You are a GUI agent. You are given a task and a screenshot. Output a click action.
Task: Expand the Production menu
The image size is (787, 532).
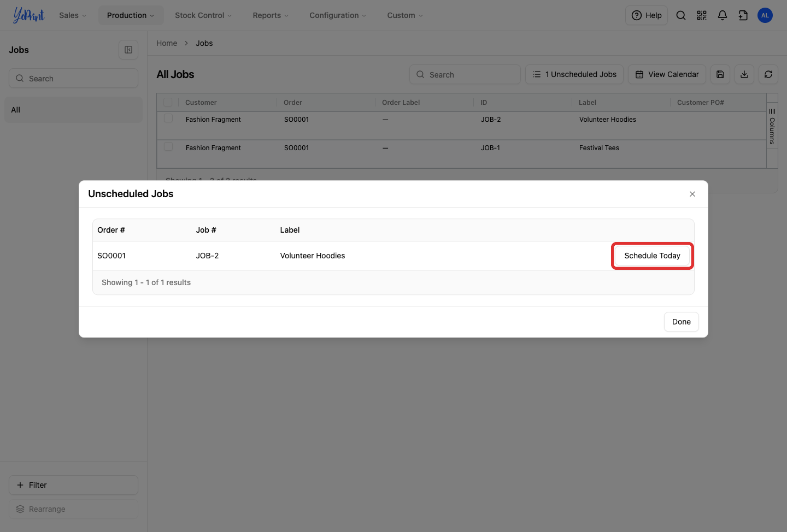coord(131,15)
